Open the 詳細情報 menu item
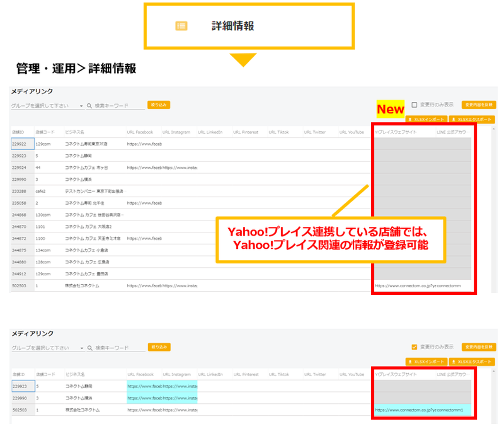This screenshot has width=504, height=436. (x=232, y=26)
